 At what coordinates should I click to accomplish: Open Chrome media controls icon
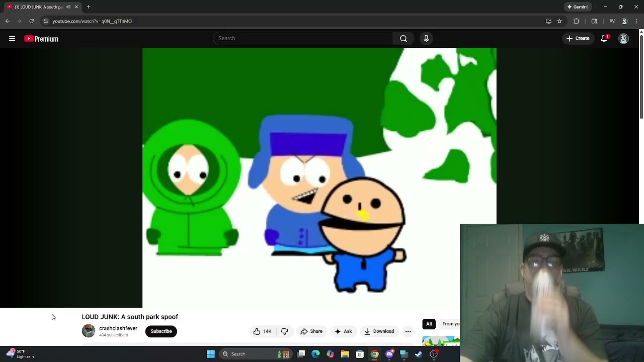[x=612, y=21]
